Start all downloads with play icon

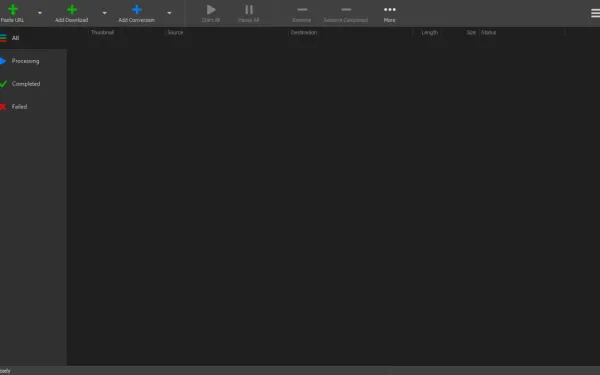click(211, 10)
